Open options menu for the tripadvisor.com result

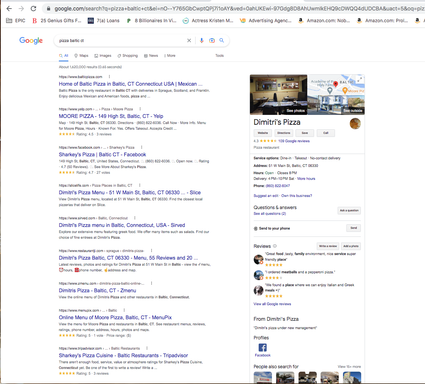tap(147, 348)
